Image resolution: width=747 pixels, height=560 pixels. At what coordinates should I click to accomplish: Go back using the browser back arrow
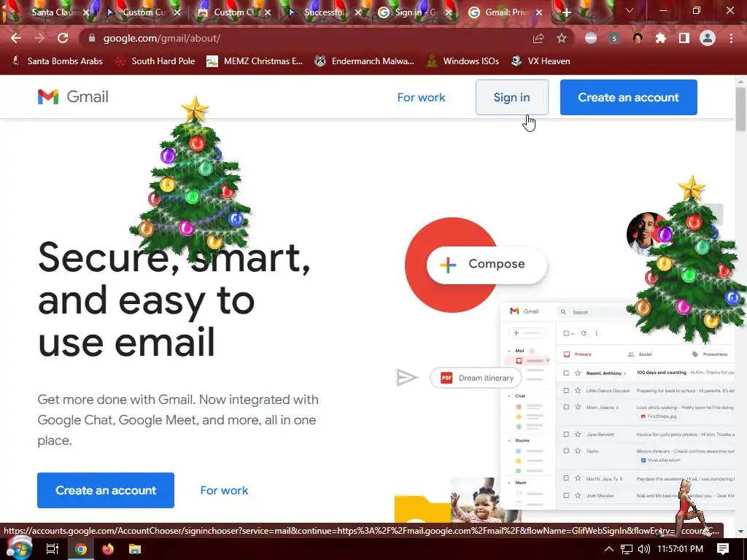[x=16, y=38]
